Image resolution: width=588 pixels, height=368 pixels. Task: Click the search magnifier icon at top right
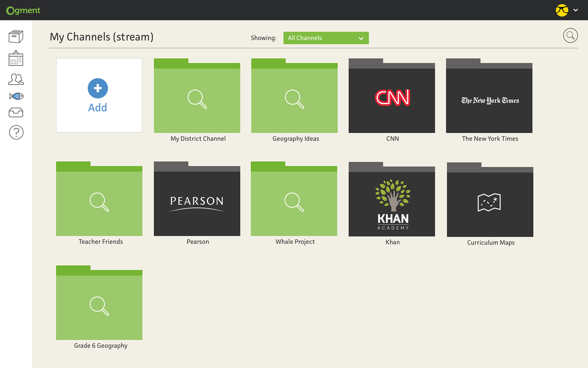[570, 36]
